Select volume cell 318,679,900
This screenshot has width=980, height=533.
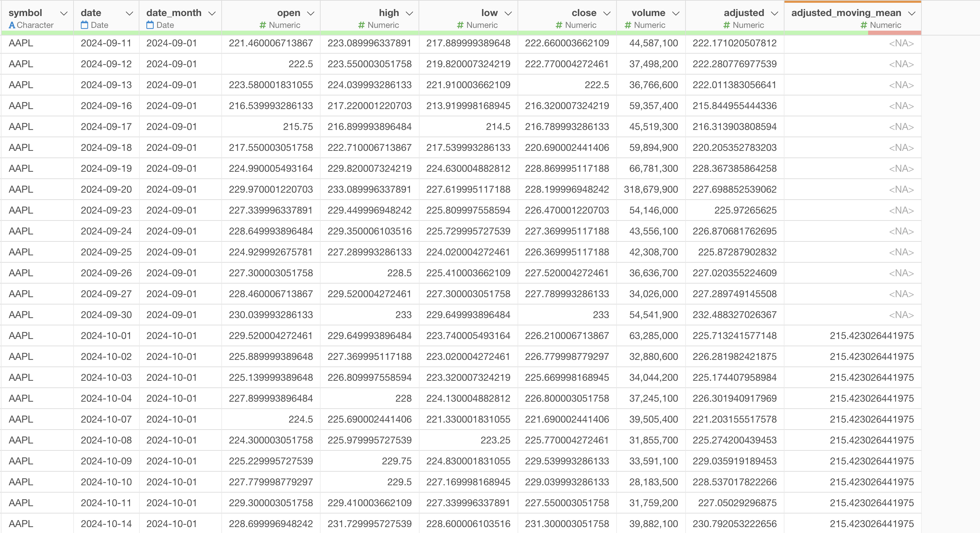(x=651, y=189)
